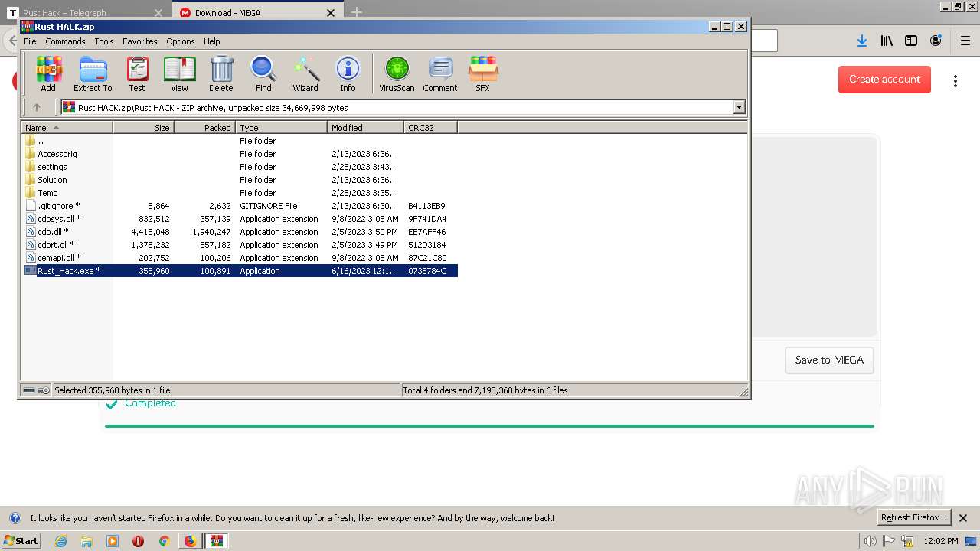Click the volume tray icon
The image size is (980, 551).
click(x=871, y=541)
